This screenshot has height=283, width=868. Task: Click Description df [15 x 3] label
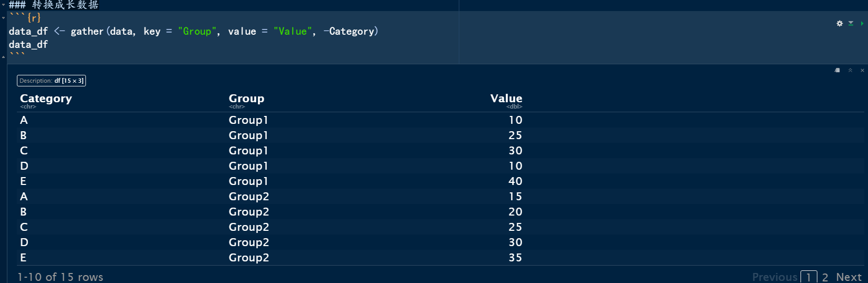tap(51, 81)
